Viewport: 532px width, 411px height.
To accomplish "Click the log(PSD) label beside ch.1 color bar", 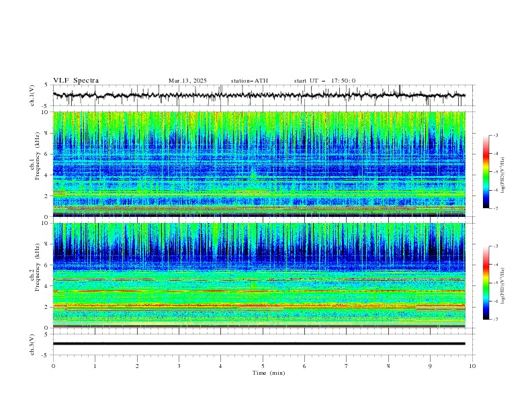I will (x=503, y=175).
